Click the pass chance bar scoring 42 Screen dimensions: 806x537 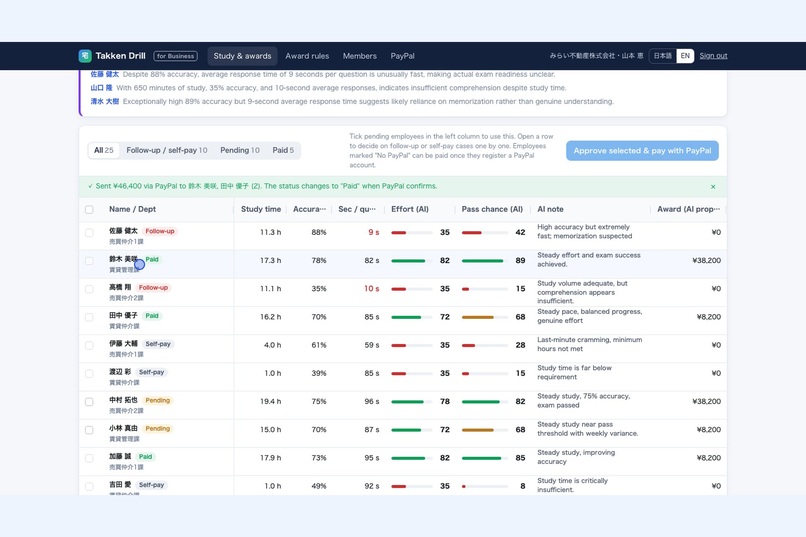pyautogui.click(x=485, y=233)
